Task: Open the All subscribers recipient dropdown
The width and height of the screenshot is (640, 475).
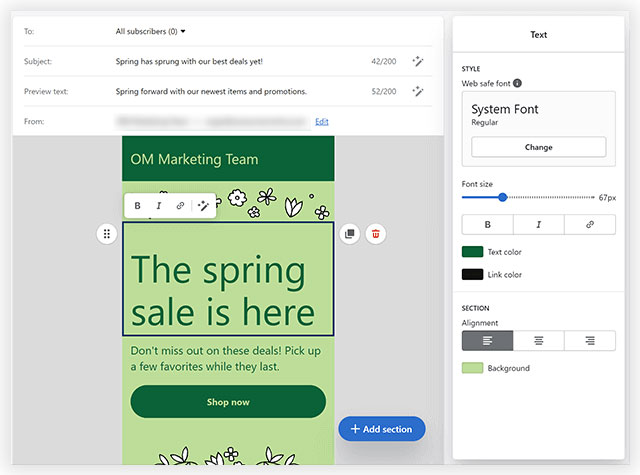Action: [x=151, y=32]
